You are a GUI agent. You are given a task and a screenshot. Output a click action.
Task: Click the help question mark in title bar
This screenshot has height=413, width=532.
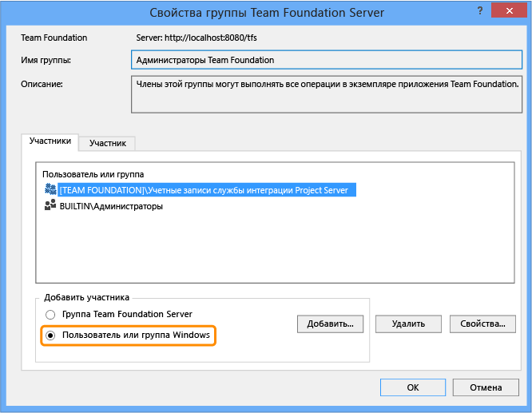[480, 11]
